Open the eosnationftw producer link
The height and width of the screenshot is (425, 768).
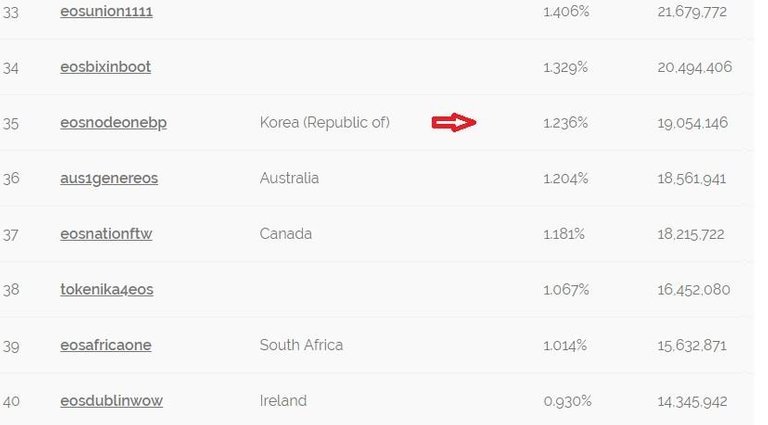point(106,234)
